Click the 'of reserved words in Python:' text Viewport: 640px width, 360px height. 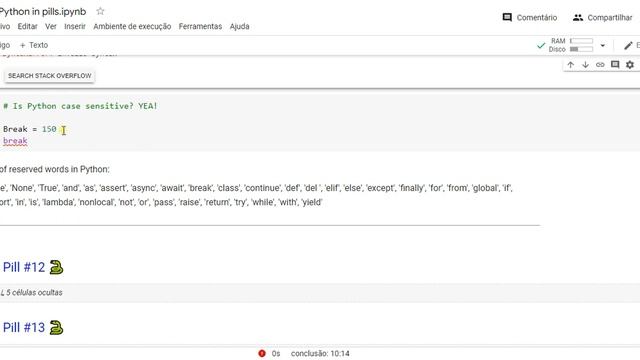55,169
